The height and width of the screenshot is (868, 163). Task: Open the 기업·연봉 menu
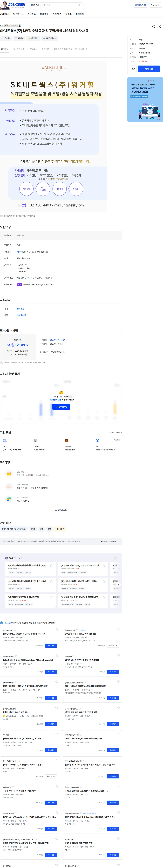57,14
